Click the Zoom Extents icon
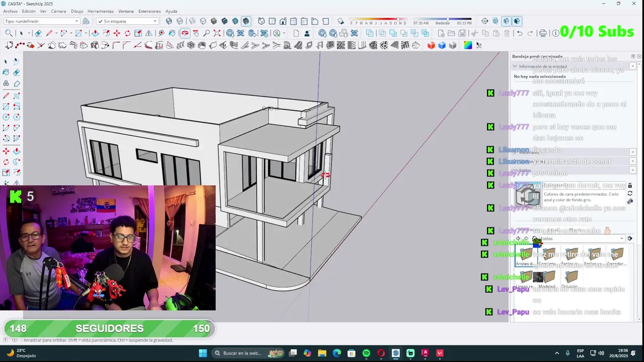This screenshot has width=644, height=362. point(217,33)
